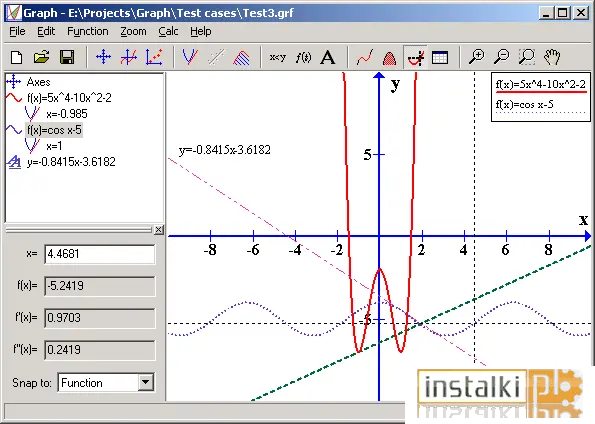Click the Graph application title bar icon
Image resolution: width=595 pixels, height=424 pixels.
point(13,13)
